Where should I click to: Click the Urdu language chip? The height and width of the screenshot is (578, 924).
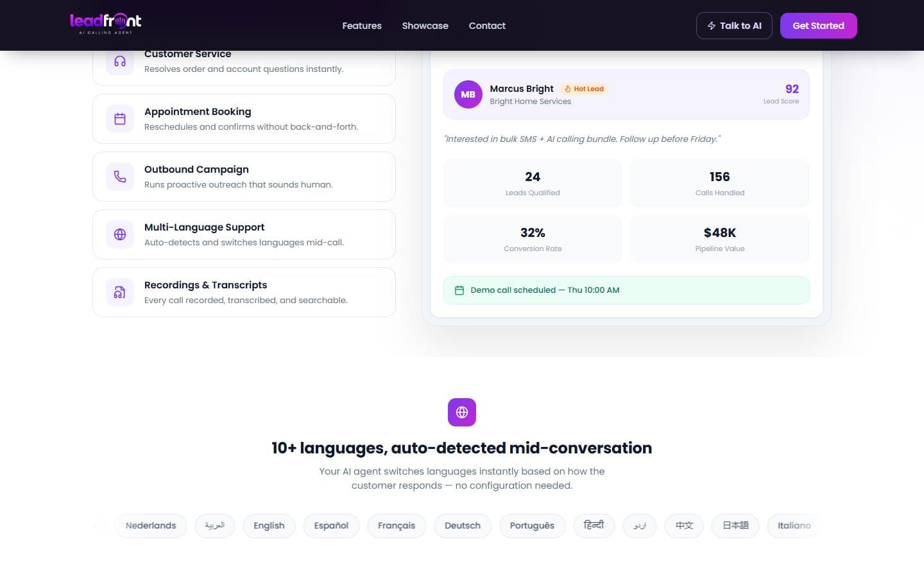pyautogui.click(x=640, y=525)
